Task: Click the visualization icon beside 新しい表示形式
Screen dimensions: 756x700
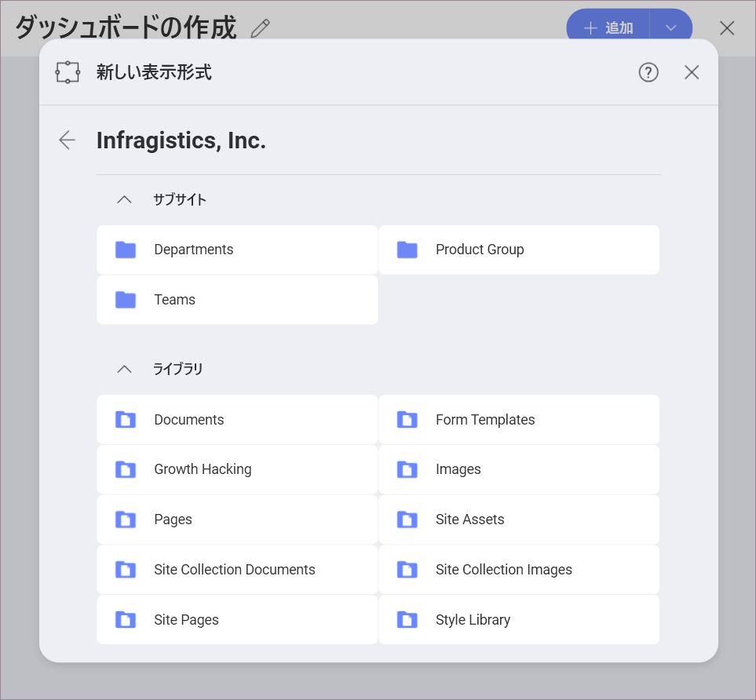Action: pyautogui.click(x=68, y=72)
